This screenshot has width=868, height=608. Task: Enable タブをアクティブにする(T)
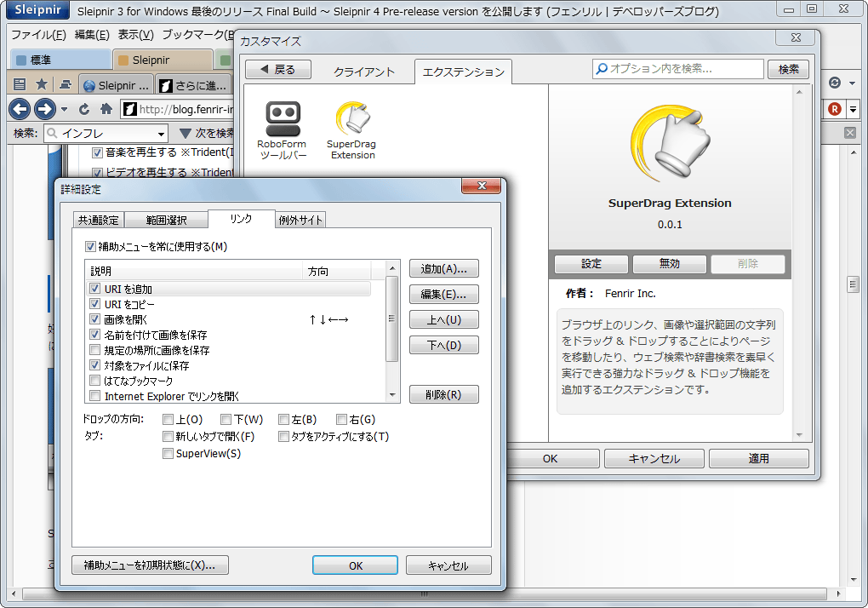click(x=283, y=436)
